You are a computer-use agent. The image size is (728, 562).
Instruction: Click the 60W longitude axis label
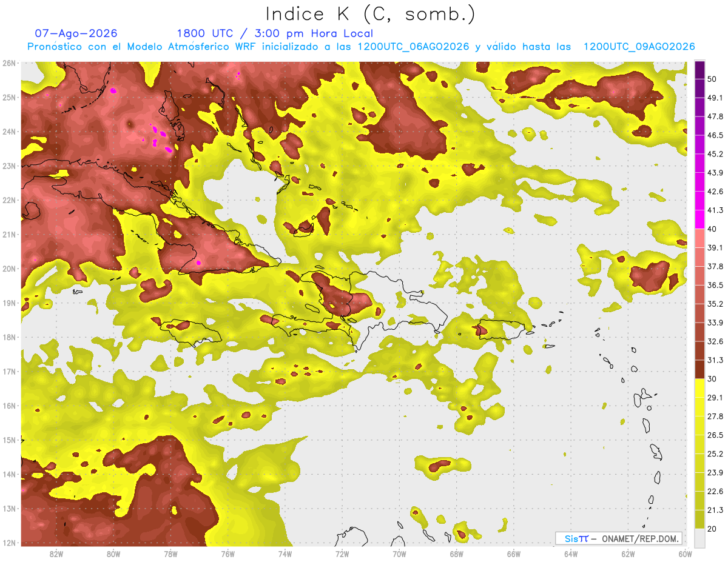coord(685,554)
